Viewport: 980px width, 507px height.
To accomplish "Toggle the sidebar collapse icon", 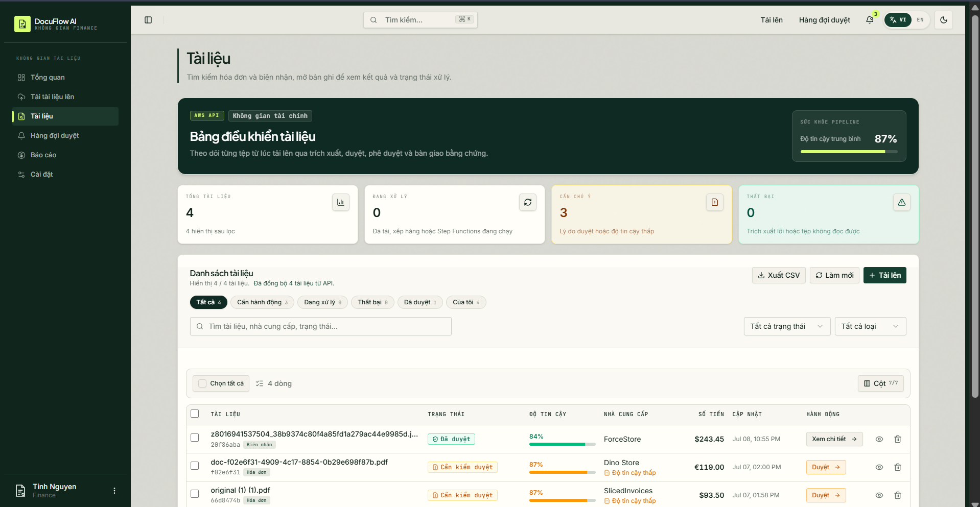I will [x=148, y=20].
